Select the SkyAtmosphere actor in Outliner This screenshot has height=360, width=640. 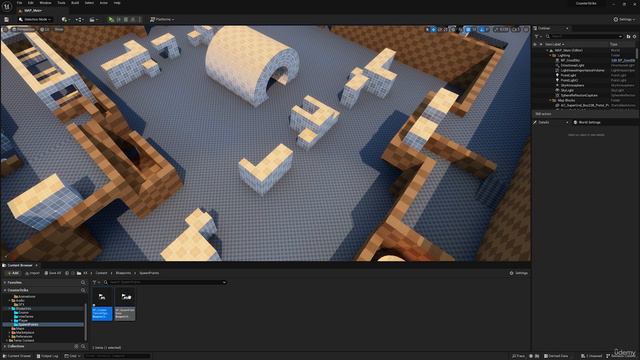[x=572, y=85]
